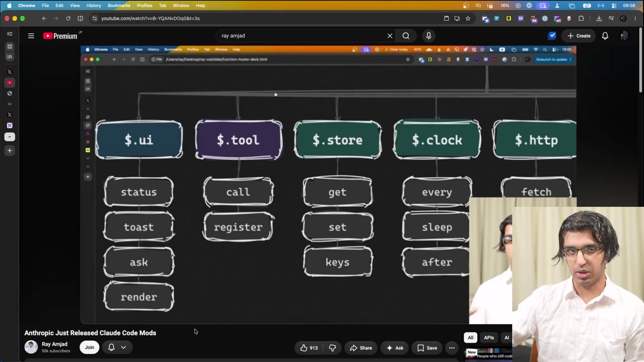Screen dimensions: 644x362
Task: Open Profiles menu in menu bar
Action: 144,6
